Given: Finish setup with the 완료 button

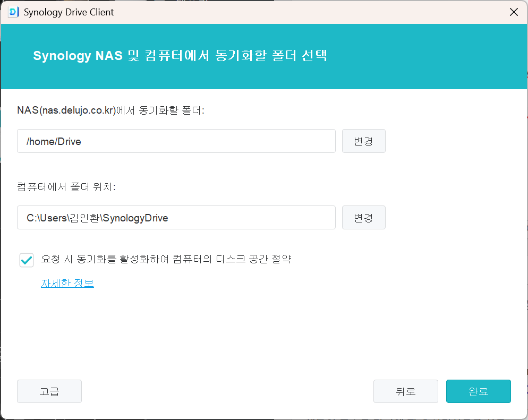Looking at the screenshot, I should [478, 391].
